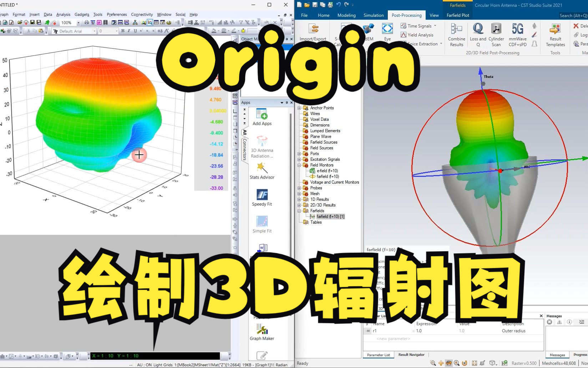Switch to the Farfield Plot ribbon tab

[458, 15]
